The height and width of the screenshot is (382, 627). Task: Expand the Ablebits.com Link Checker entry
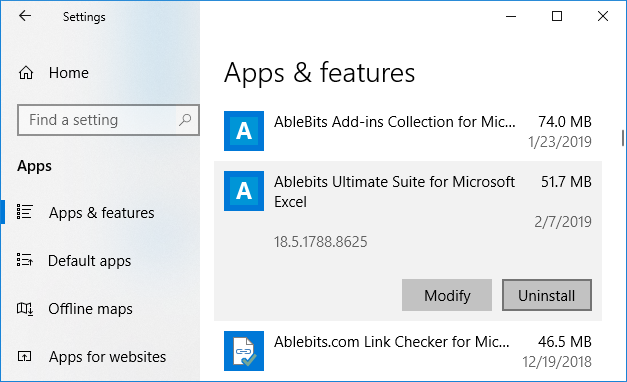[x=408, y=351]
